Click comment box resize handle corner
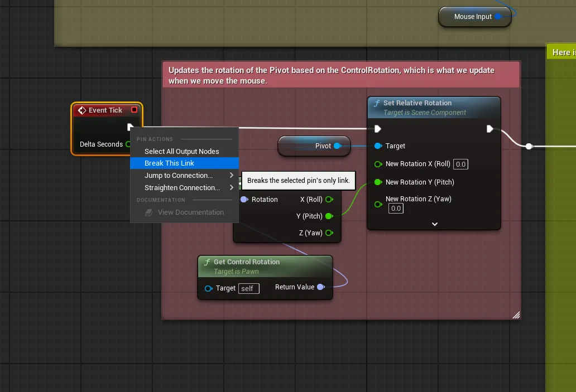 tap(516, 315)
